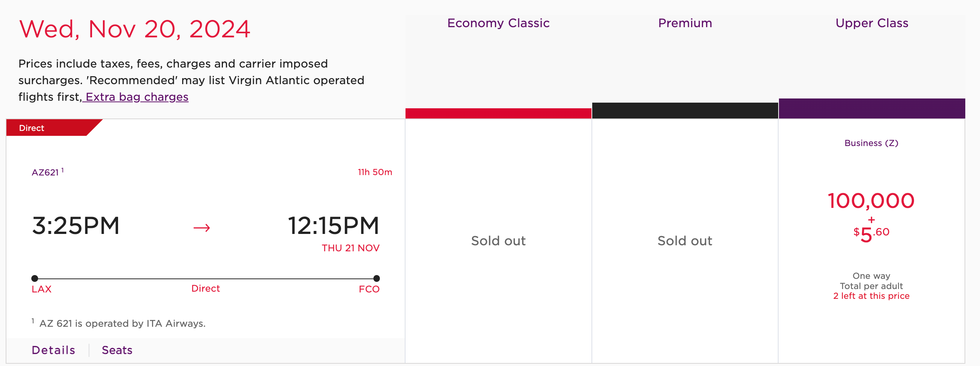Click the Sold out Economy Classic cell

(498, 241)
